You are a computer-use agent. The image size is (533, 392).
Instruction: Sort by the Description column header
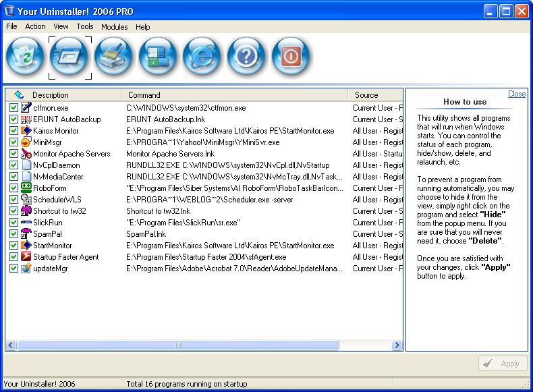tap(51, 95)
